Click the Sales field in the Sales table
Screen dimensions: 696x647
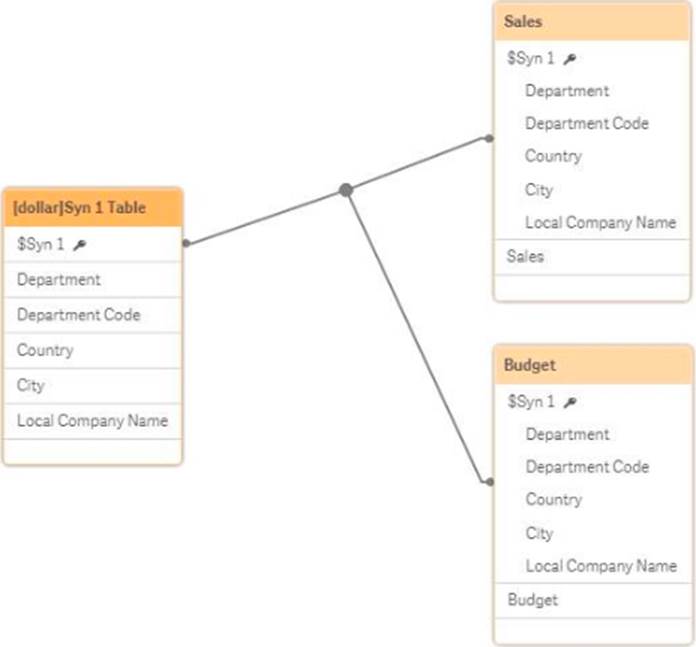(526, 256)
